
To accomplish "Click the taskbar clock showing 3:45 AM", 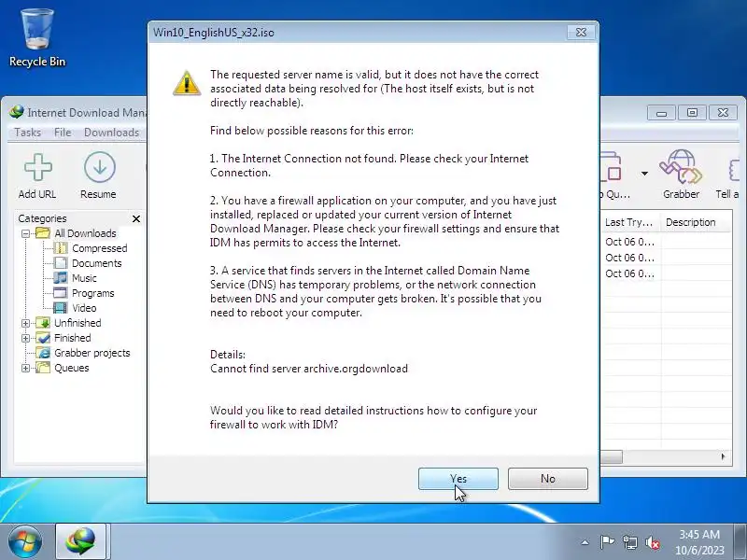I will click(x=699, y=542).
